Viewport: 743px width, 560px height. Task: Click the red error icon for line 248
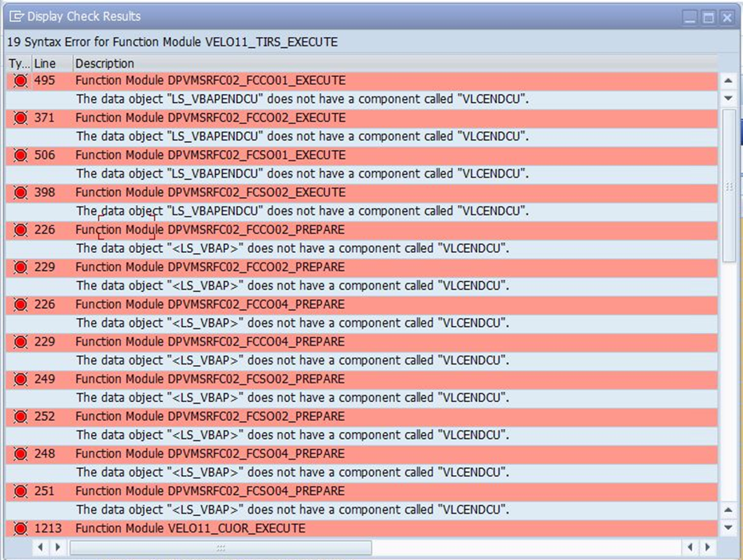(20, 454)
